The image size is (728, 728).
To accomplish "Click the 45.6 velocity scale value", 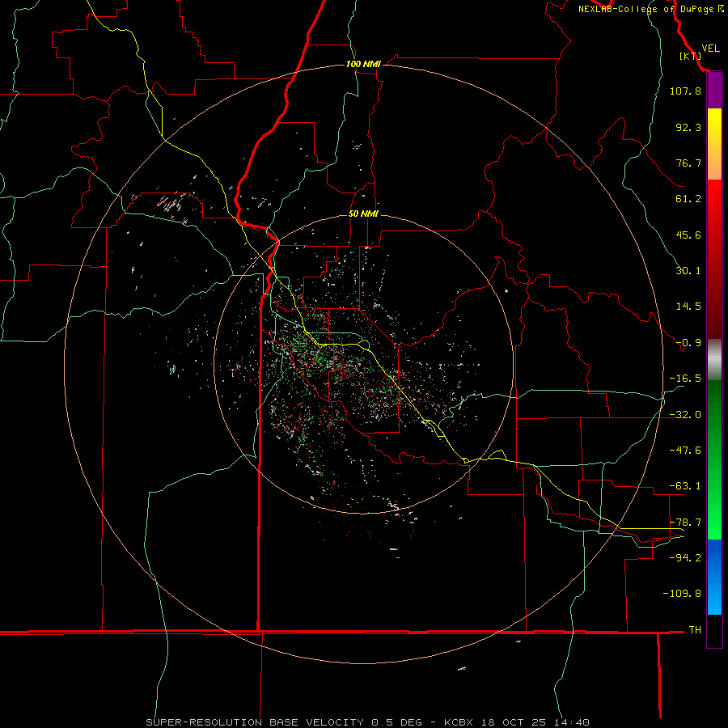I will [x=688, y=235].
